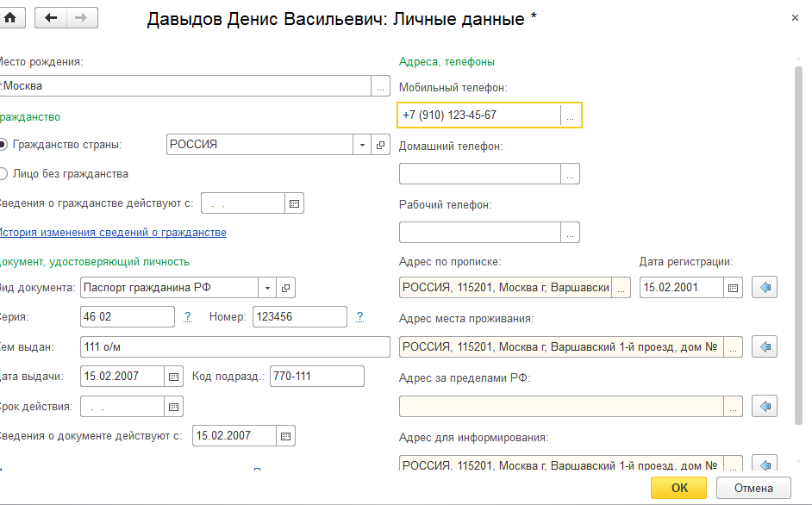Open calendar picker for Дата регистрации
This screenshot has width=812, height=505.
734,288
